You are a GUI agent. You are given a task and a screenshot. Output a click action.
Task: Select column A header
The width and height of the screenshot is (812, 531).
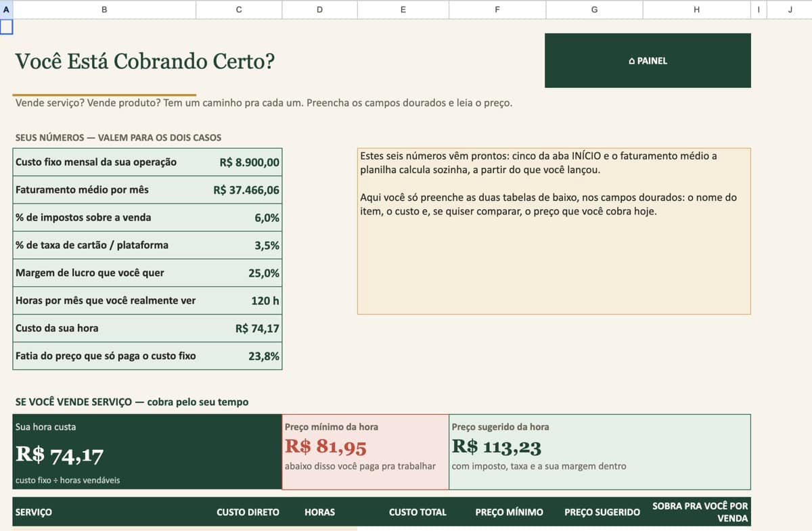(6, 9)
